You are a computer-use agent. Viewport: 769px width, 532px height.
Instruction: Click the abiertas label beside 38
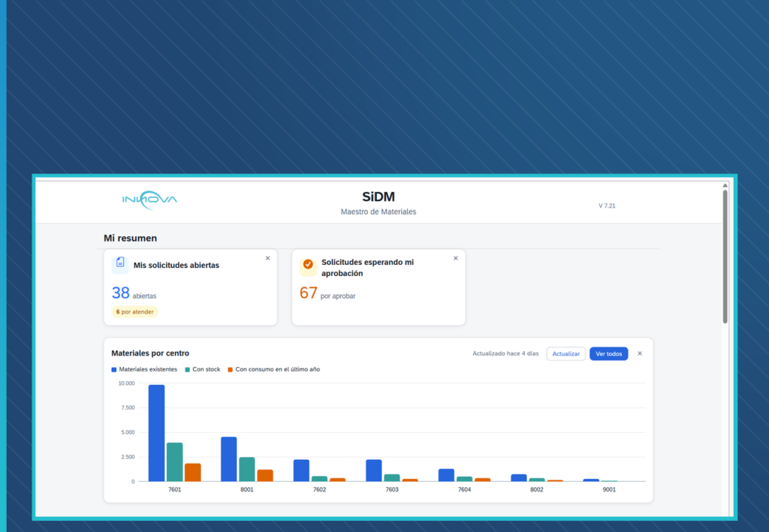pos(144,296)
